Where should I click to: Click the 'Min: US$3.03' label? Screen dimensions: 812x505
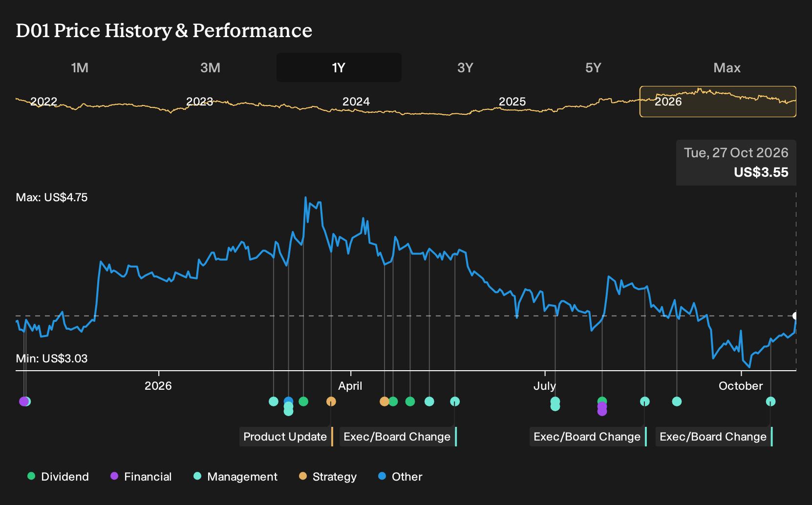point(52,358)
